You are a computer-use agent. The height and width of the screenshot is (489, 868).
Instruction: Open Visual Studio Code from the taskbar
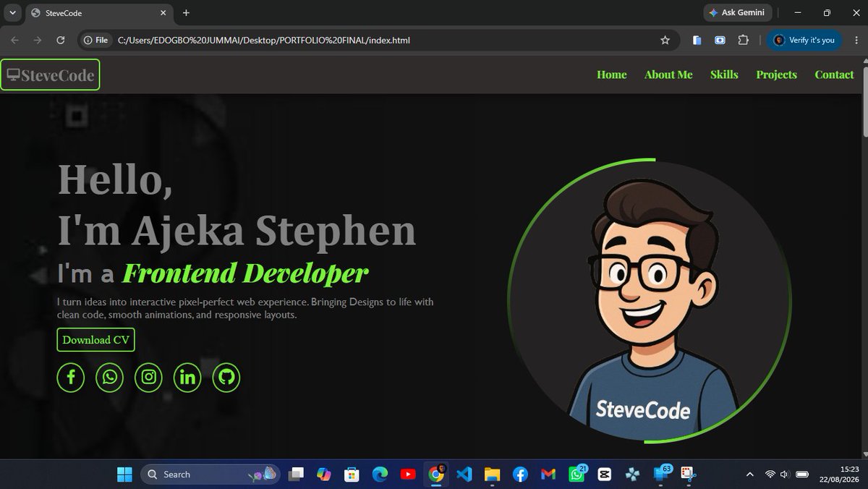pos(464,475)
